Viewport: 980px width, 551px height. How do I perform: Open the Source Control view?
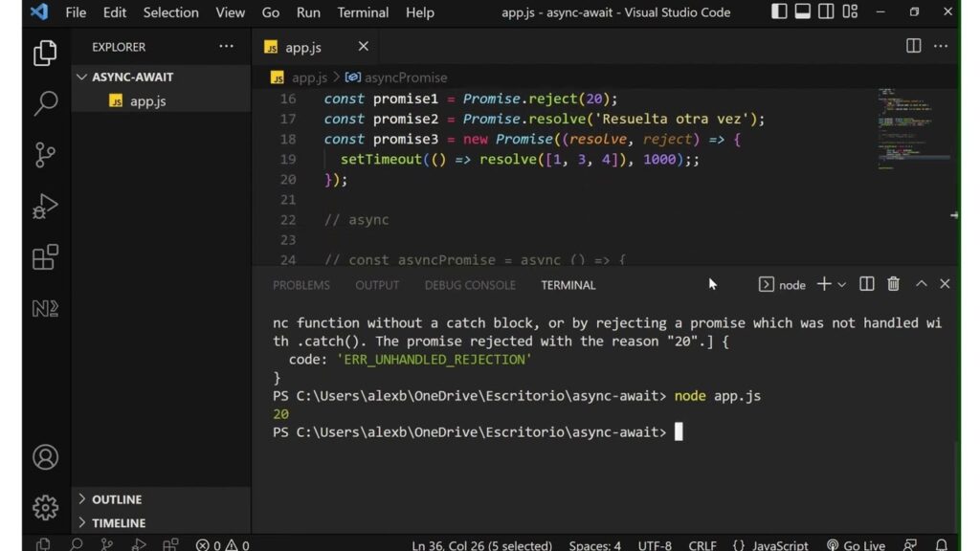[x=45, y=155]
